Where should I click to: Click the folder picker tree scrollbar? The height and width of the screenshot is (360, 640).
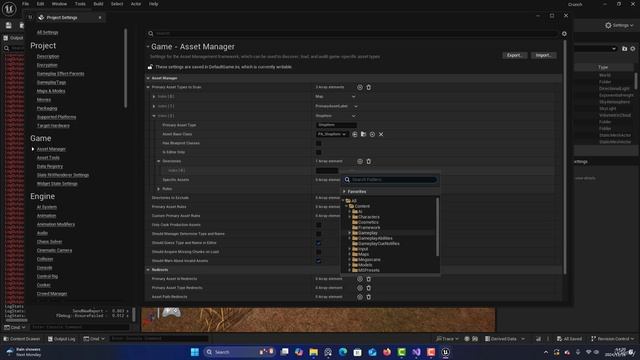tap(438, 227)
